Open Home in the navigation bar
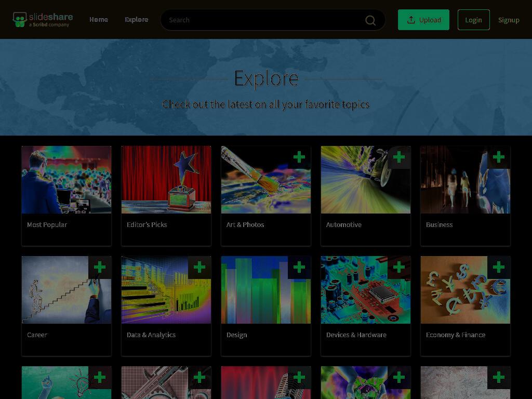The height and width of the screenshot is (399, 532). (x=99, y=20)
